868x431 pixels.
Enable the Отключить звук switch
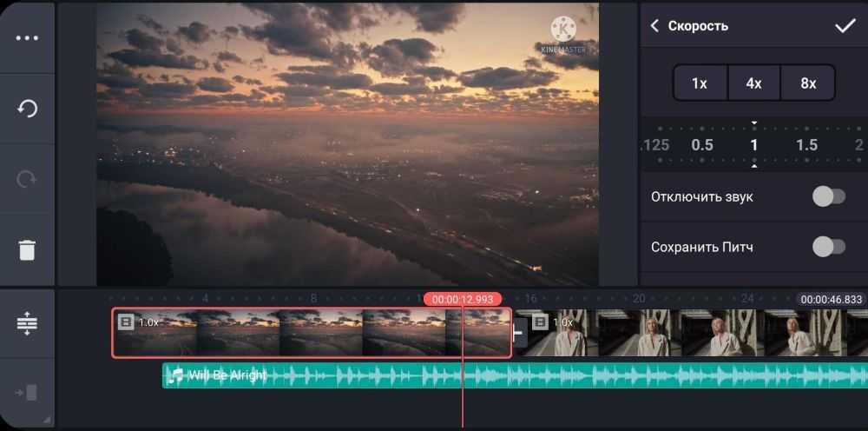pos(828,196)
